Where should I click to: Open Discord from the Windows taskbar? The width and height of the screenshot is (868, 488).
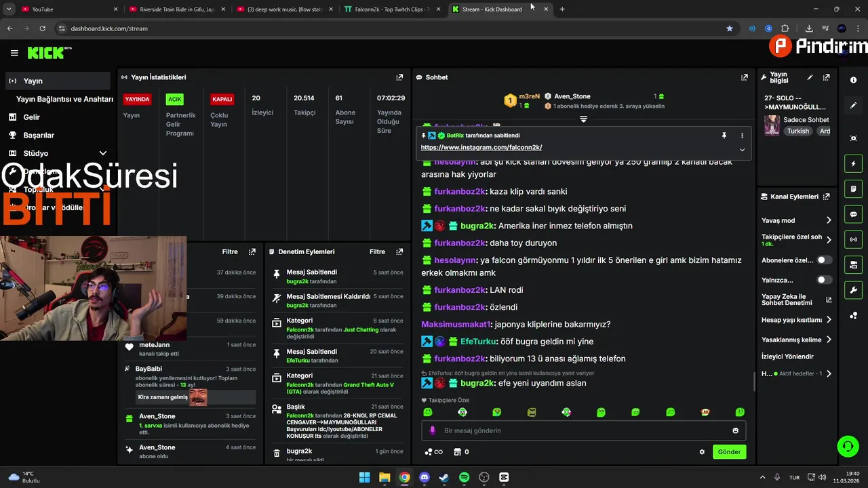pyautogui.click(x=425, y=477)
